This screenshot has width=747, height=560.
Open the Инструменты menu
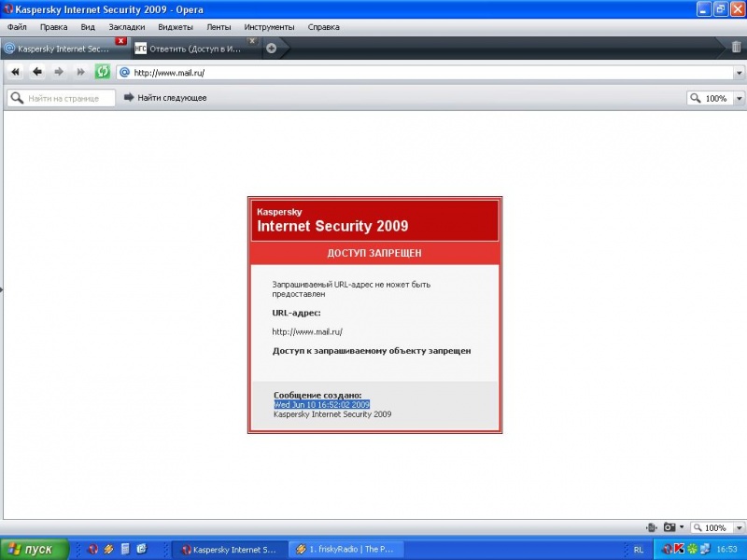coord(270,27)
